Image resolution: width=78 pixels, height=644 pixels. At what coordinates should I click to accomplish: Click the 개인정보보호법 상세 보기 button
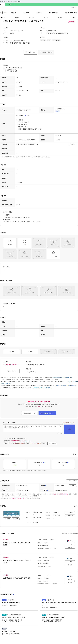point(29,413)
